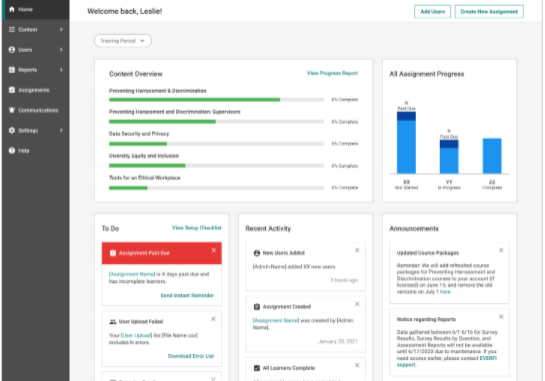Click the In Progress bar in chart
The width and height of the screenshot is (545, 381).
click(449, 156)
